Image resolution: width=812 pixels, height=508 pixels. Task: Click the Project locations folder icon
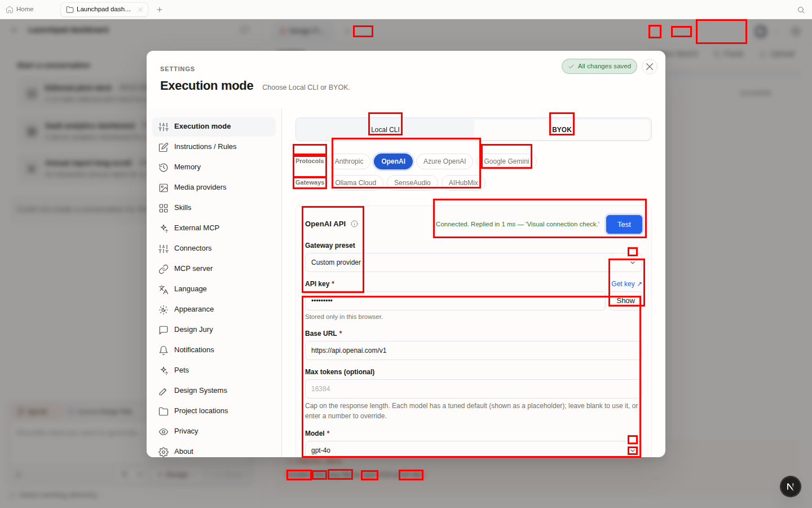click(164, 411)
